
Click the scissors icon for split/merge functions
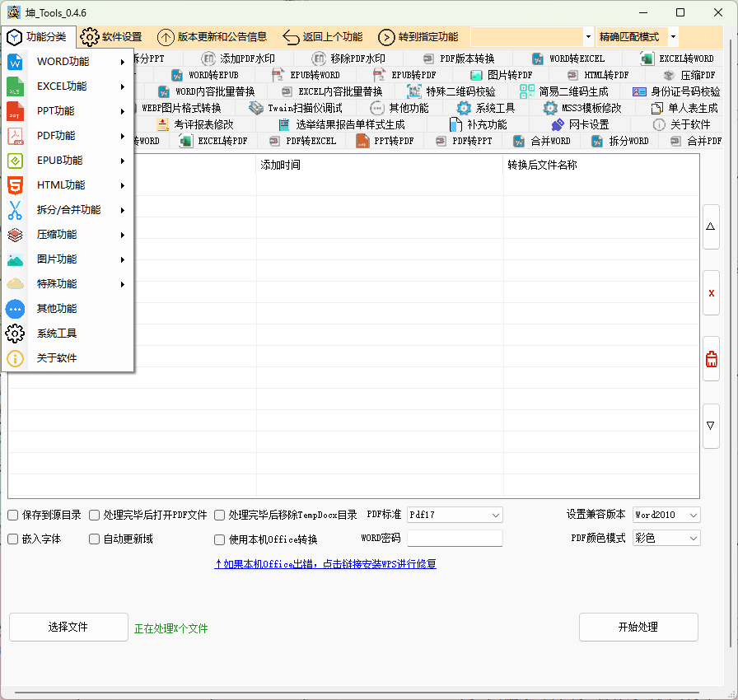click(x=16, y=210)
